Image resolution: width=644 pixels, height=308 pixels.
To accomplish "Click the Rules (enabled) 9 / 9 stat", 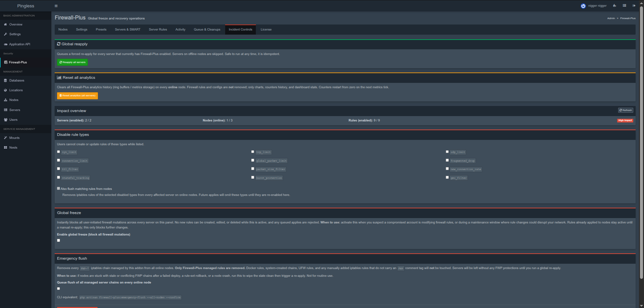I will pos(364,120).
